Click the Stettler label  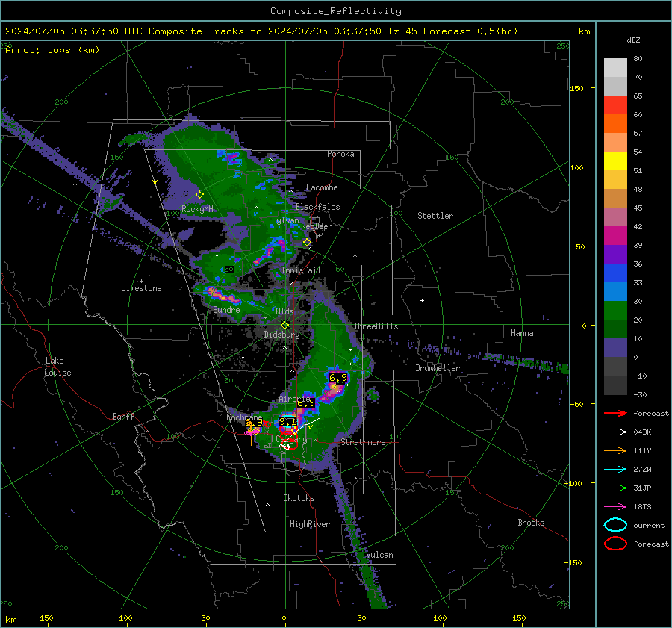(435, 216)
